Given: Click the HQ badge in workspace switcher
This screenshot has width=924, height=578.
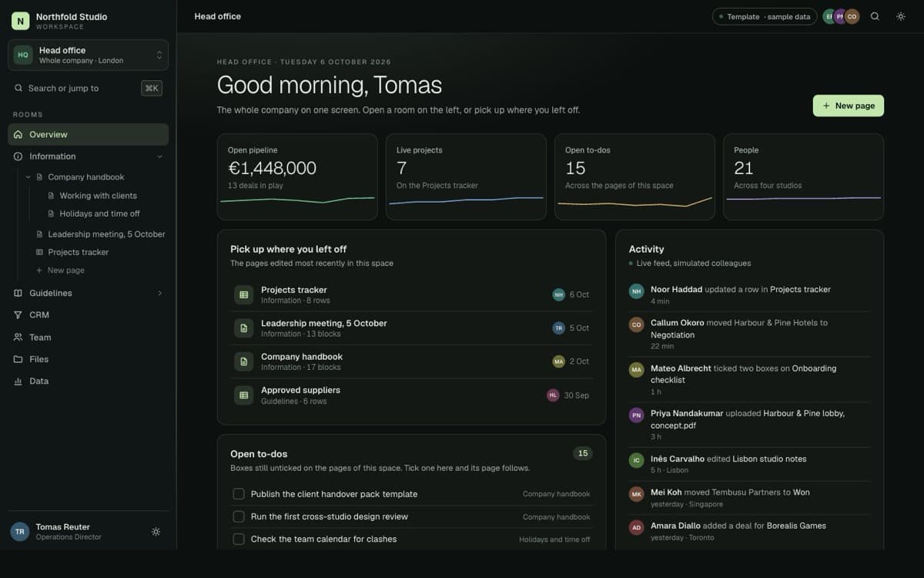Looking at the screenshot, I should point(23,55).
